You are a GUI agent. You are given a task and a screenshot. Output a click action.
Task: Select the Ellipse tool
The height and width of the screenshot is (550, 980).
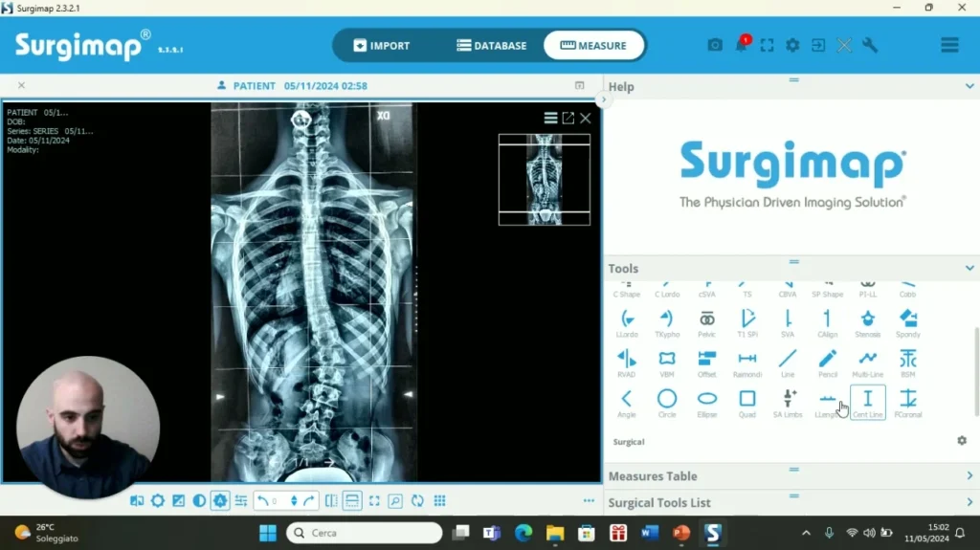[x=707, y=404]
